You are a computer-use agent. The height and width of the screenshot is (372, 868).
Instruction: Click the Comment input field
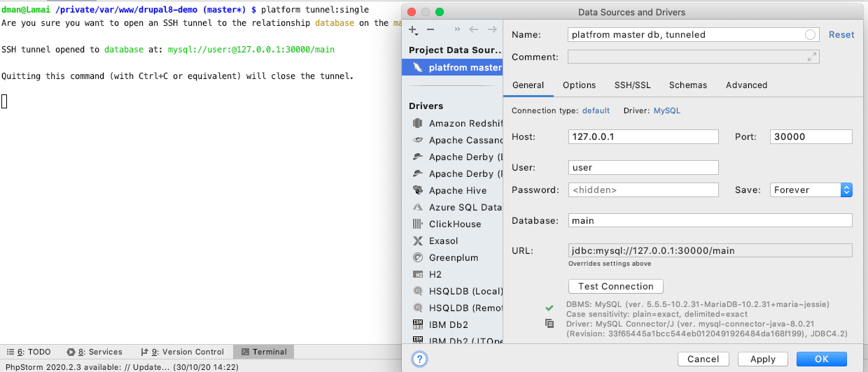694,57
